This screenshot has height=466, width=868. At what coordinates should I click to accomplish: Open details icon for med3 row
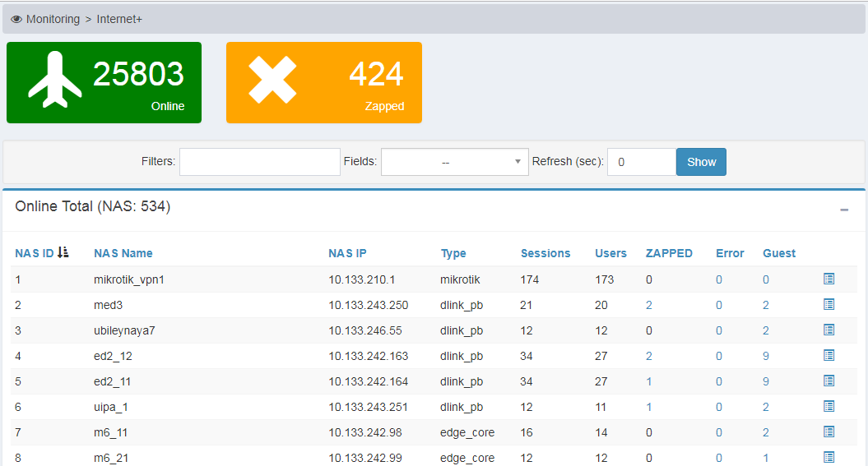pyautogui.click(x=829, y=305)
